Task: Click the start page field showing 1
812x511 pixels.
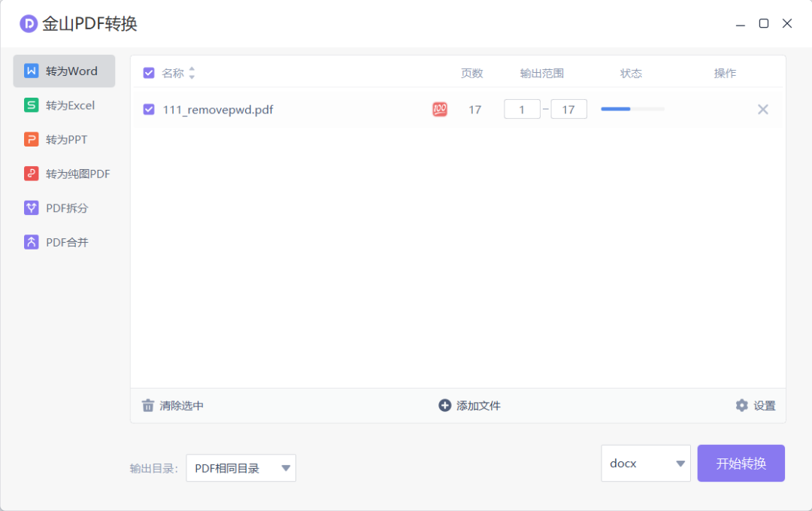Action: [x=522, y=109]
